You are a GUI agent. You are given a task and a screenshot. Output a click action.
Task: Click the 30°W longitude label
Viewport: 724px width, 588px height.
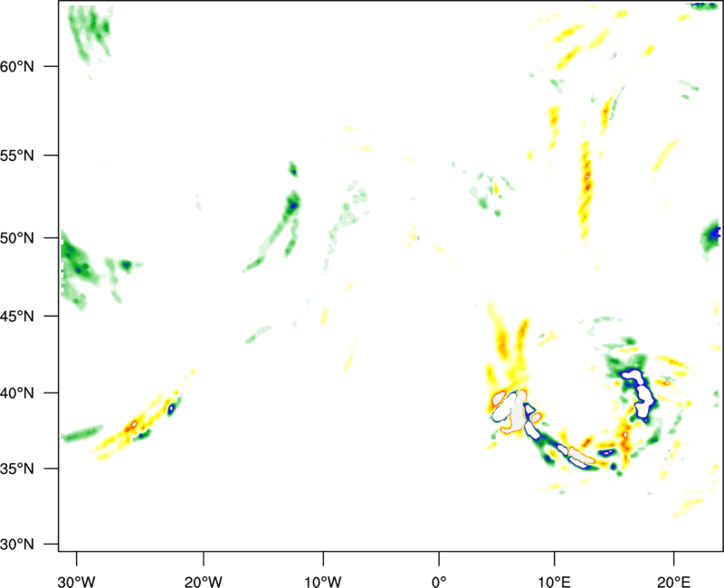77,582
